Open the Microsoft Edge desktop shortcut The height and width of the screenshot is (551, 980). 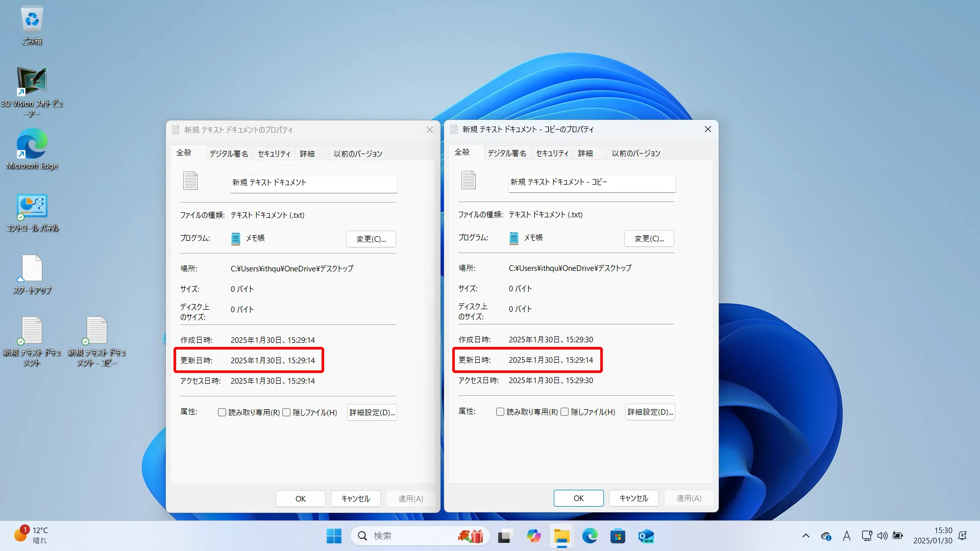click(x=32, y=149)
